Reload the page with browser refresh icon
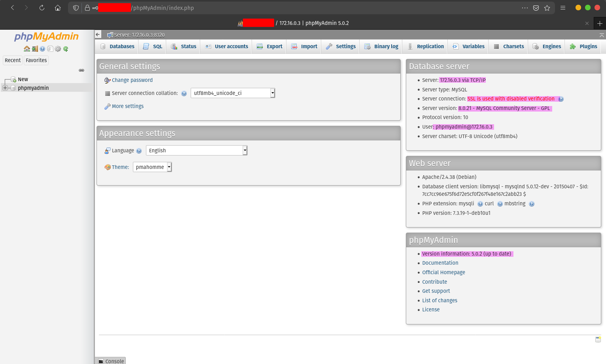The image size is (606, 364). coord(42,8)
